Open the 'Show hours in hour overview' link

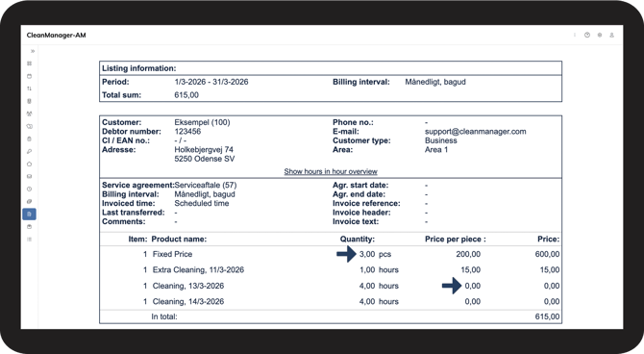(x=331, y=171)
